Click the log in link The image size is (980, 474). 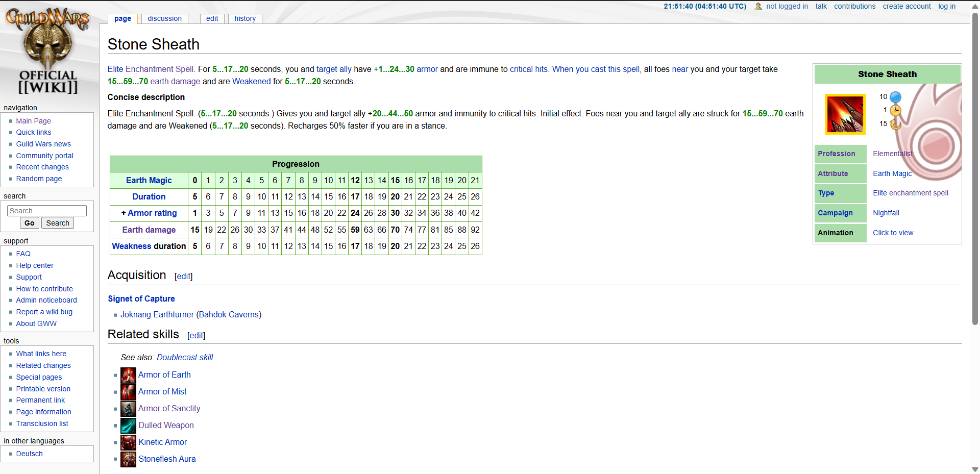point(946,6)
